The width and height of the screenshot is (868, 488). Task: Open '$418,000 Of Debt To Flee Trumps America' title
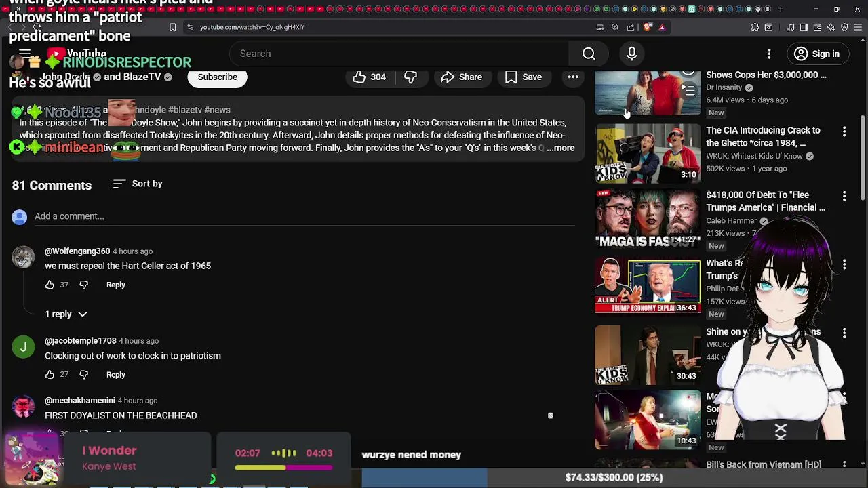click(x=766, y=201)
